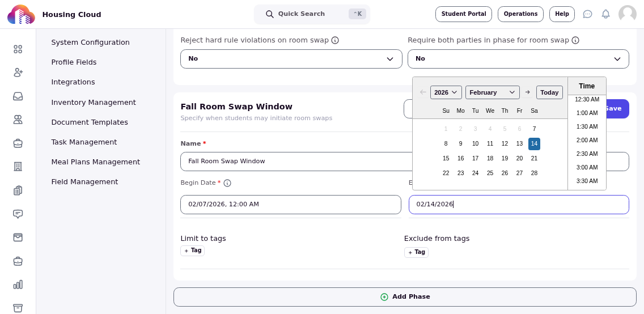Viewport: 644px width, 314px height.
Task: Open Integrations in the settings menu
Action: pos(73,82)
